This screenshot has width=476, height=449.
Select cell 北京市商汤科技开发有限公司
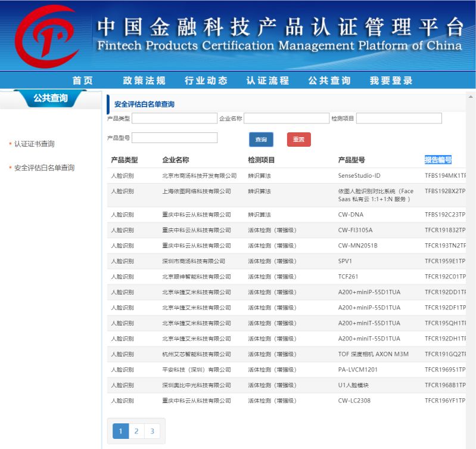200,175
